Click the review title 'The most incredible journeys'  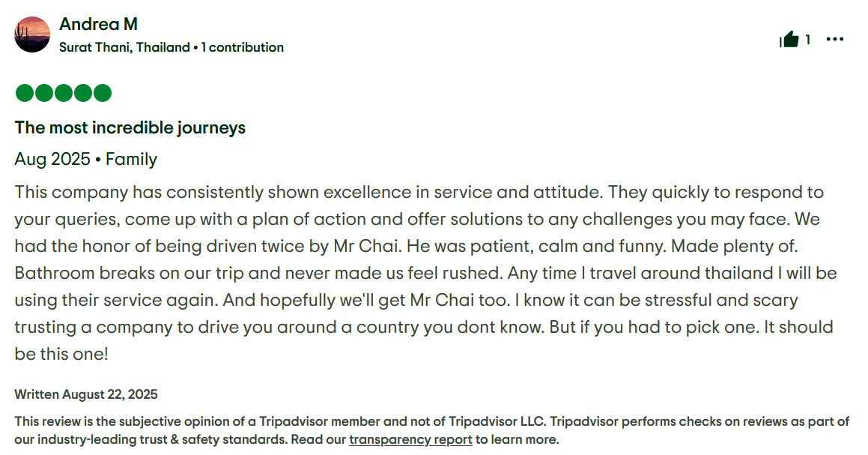(x=130, y=127)
